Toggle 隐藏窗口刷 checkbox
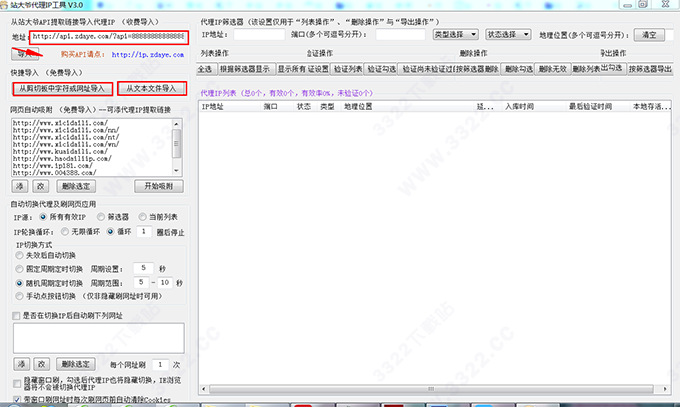 point(17,384)
